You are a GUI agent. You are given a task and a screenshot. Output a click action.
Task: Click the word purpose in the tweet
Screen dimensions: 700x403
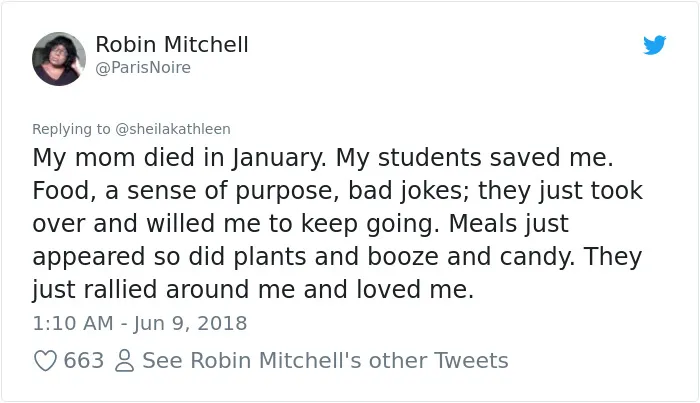[284, 192]
